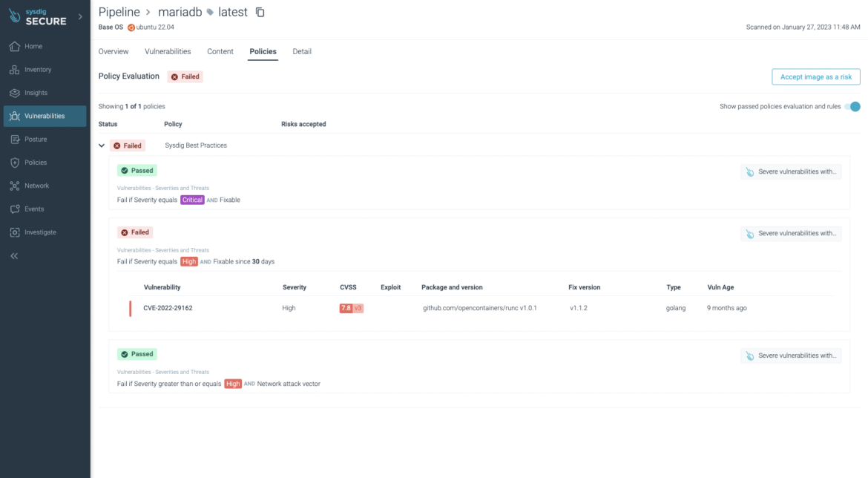Click the Ubuntu base OS icon
Screen dimensions: 868x478
point(131,27)
